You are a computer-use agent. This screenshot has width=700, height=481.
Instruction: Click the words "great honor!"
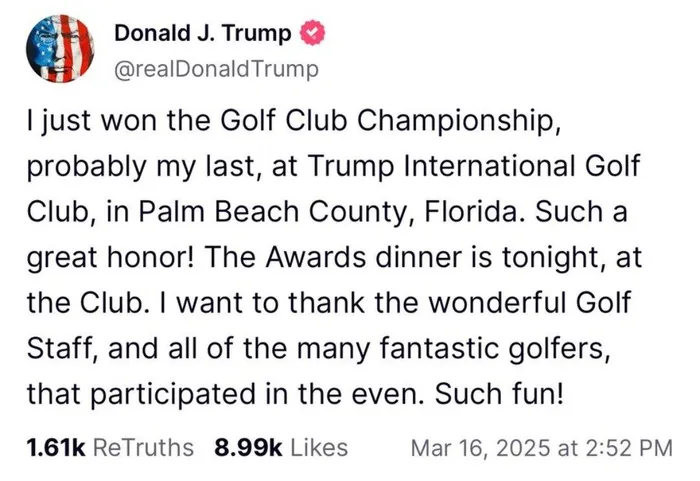[x=111, y=258]
